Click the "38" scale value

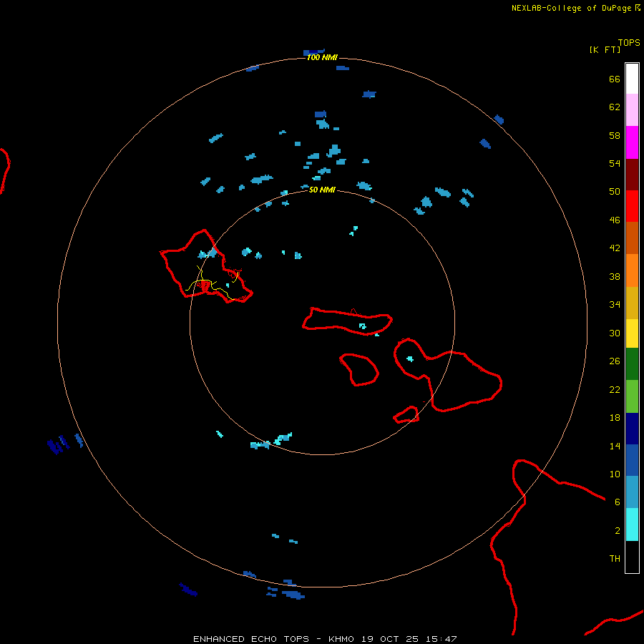(x=615, y=277)
